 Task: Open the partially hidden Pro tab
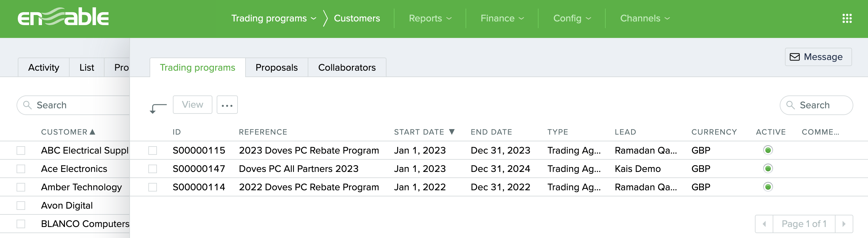coord(117,68)
